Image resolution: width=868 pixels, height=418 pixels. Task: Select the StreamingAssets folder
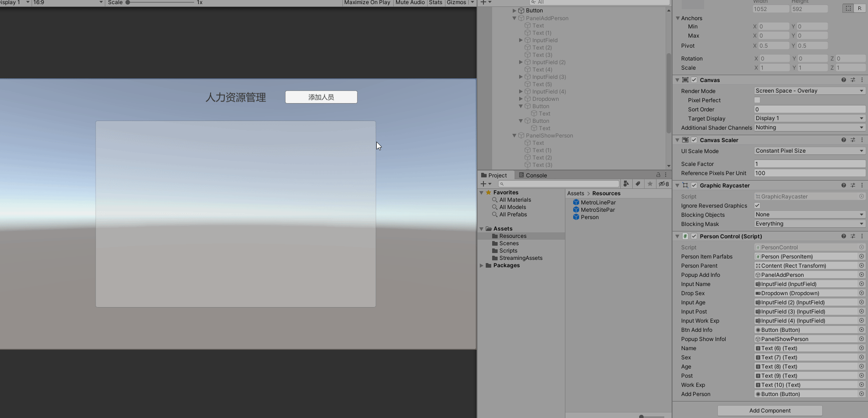pos(521,258)
